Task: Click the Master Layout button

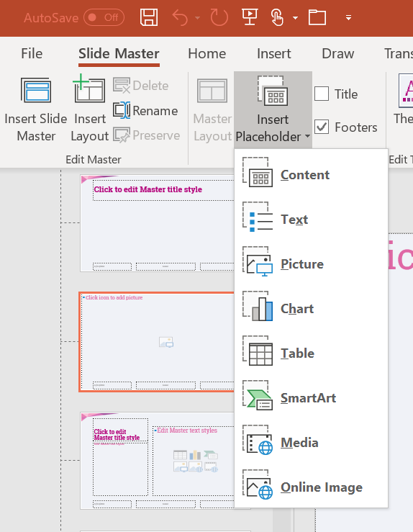Action: tap(212, 110)
